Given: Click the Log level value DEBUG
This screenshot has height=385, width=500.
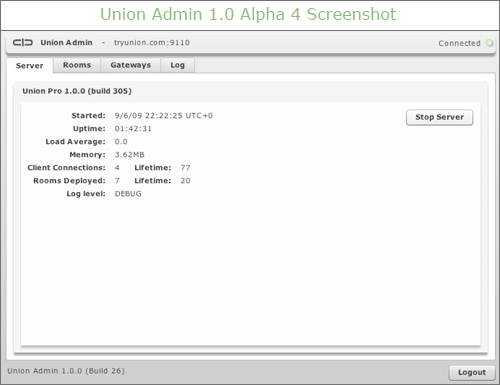Looking at the screenshot, I should coord(128,194).
